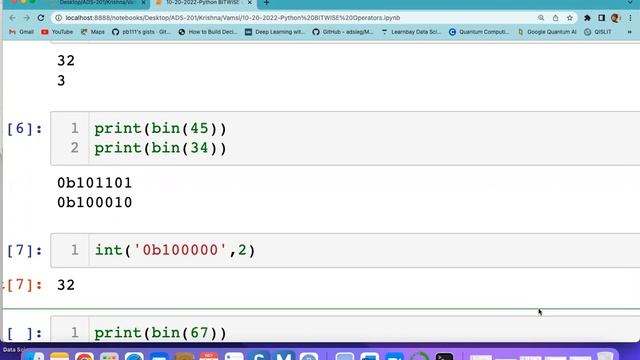Open the Deep Learning wit... bookmark
The height and width of the screenshot is (360, 640).
pos(275,32)
